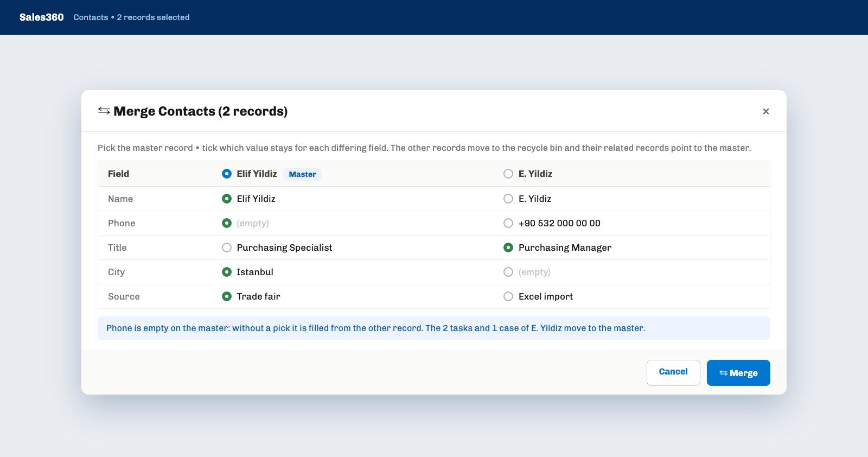This screenshot has height=457, width=868.
Task: Set Elif Yildiz as master record
Action: [227, 174]
